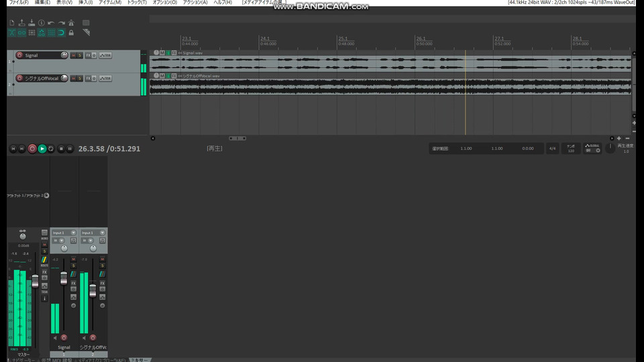Go to project end transport button
The image size is (644, 362).
point(21,149)
